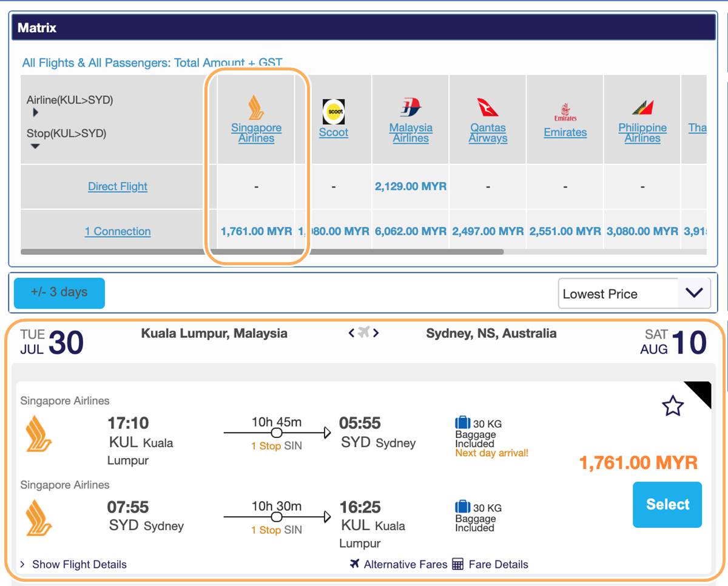Click the Philippine Airlines logo in the matrix

(x=642, y=108)
